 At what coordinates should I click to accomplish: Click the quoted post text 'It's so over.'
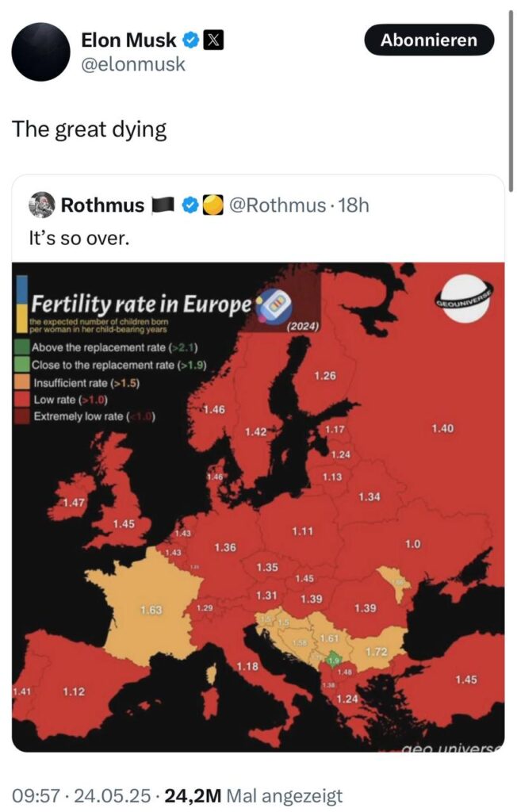coord(78,237)
